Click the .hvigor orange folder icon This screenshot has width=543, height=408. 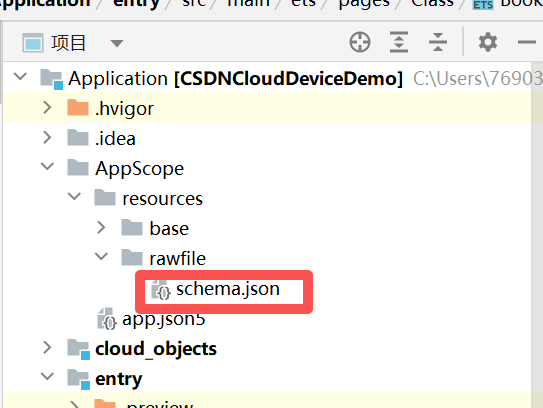[x=78, y=107]
